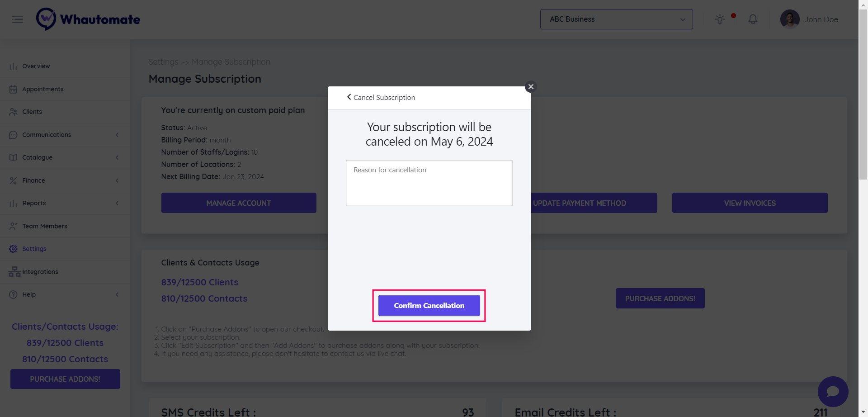Viewport: 868px width, 417px height.
Task: Go back using Cancel Subscription arrow
Action: pos(349,97)
